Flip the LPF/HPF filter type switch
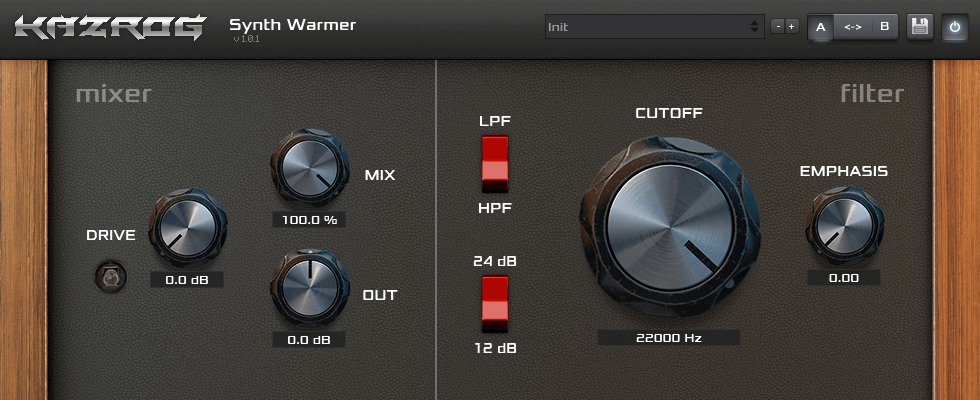The width and height of the screenshot is (980, 400). (494, 164)
